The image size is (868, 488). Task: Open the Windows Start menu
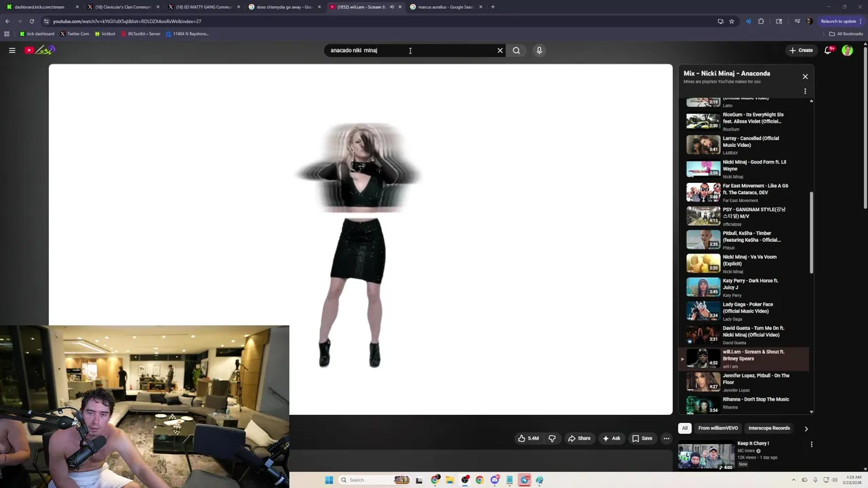(x=329, y=480)
